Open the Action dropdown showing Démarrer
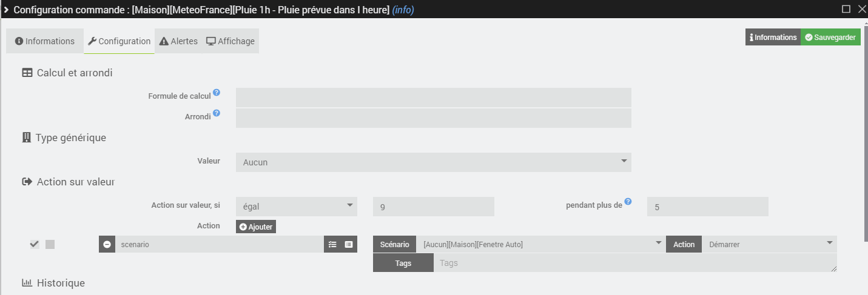The image size is (868, 295). click(769, 244)
